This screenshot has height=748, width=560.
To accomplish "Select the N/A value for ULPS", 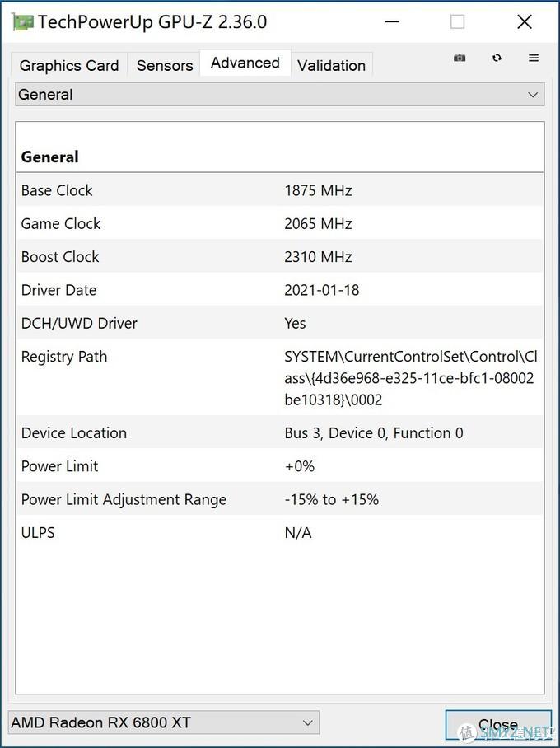I will click(298, 532).
